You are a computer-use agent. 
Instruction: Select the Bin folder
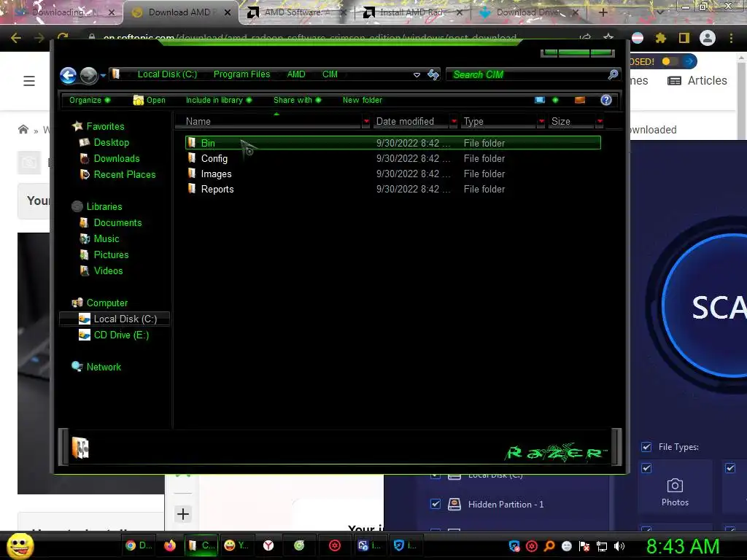(393, 143)
